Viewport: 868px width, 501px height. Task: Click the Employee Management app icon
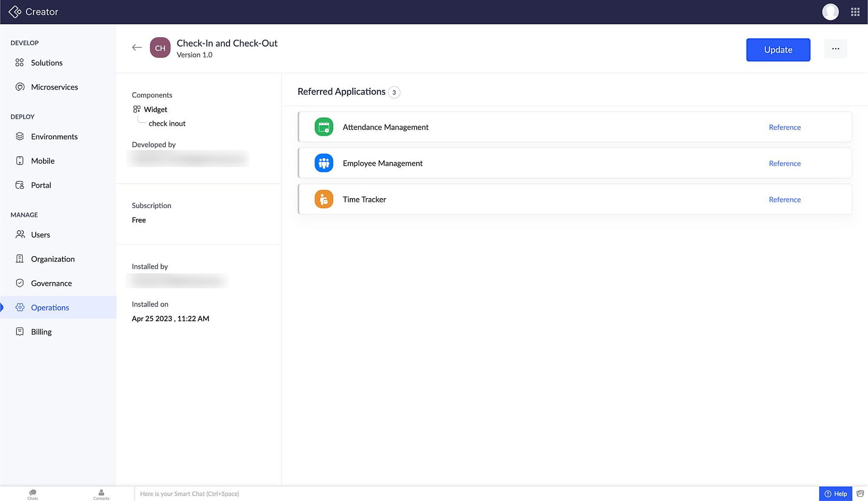[x=324, y=163]
